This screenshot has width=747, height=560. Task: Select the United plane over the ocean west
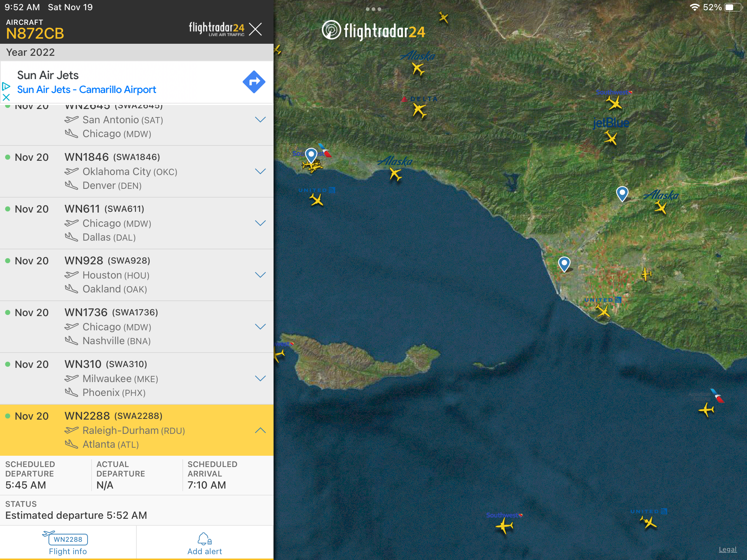(x=316, y=200)
